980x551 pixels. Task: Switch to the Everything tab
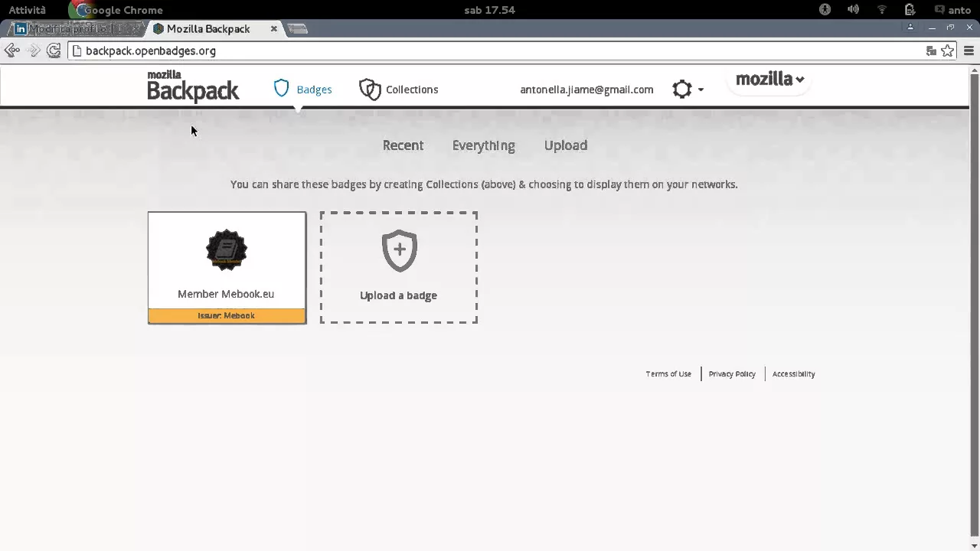483,145
